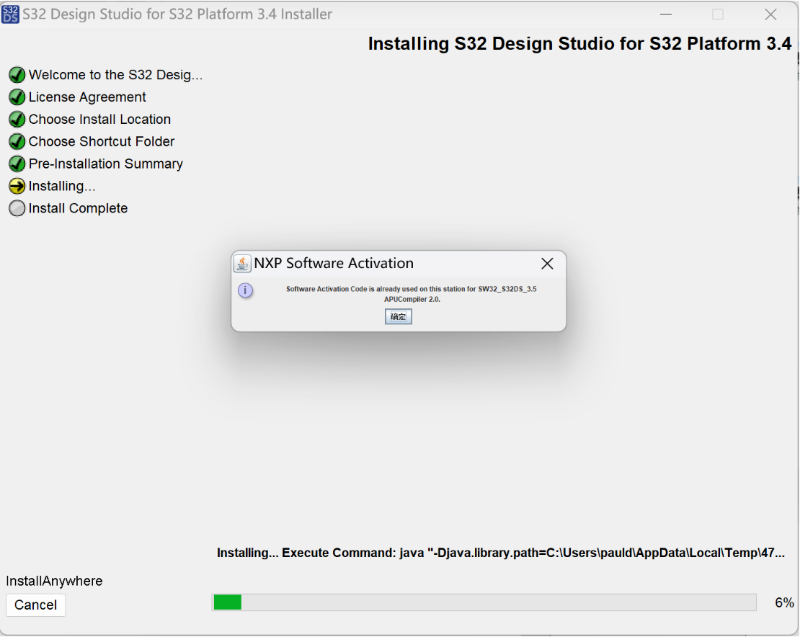The height and width of the screenshot is (637, 800).
Task: Click gray circle icon beside Install Complete
Action: pyautogui.click(x=17, y=208)
